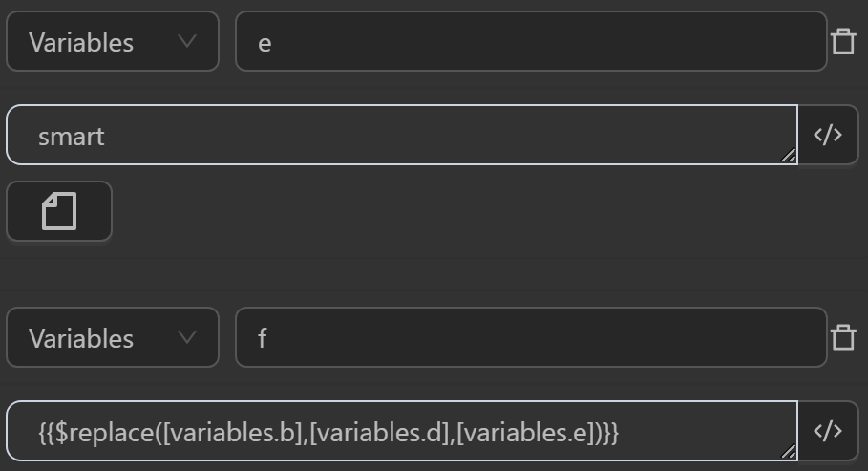The height and width of the screenshot is (471, 868).
Task: Click the chevron arrow beside variable e's type
Action: (187, 42)
